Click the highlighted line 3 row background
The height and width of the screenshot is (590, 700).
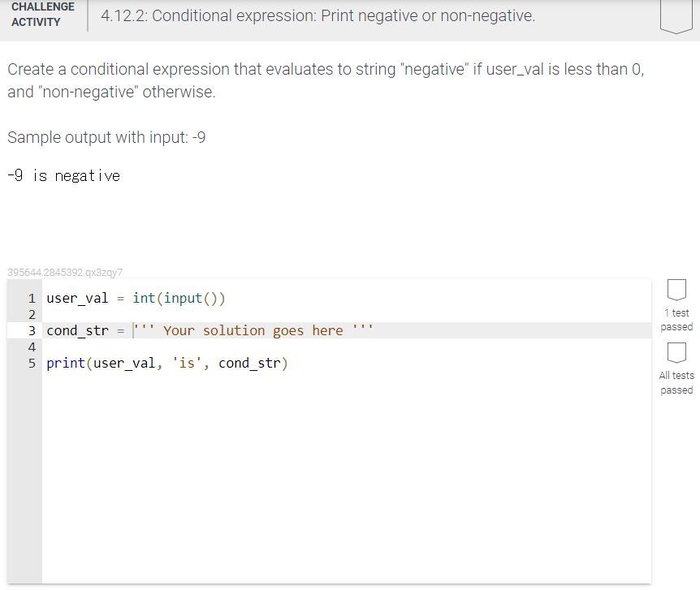[x=487, y=330]
